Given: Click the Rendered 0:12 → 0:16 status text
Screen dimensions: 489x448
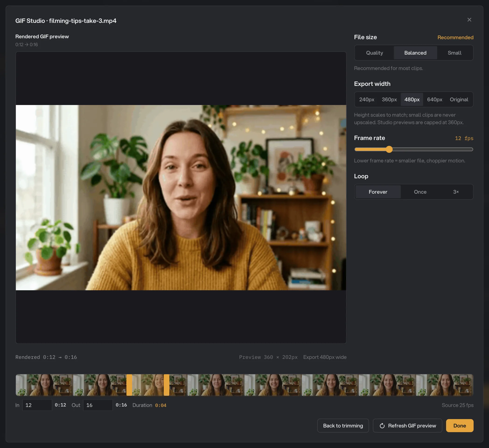Looking at the screenshot, I should point(46,357).
